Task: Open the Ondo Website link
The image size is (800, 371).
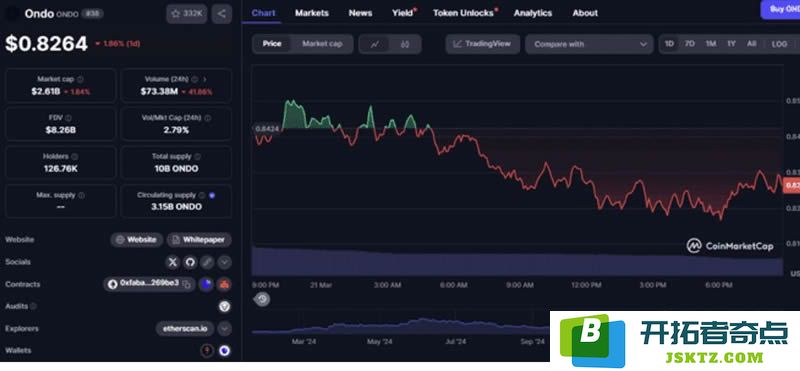Action: coord(137,240)
